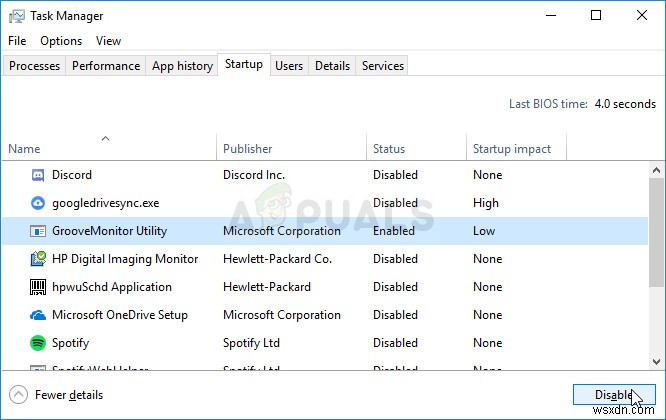The width and height of the screenshot is (666, 420).
Task: Click the Microsoft OneDrive Setup icon
Action: 38,315
